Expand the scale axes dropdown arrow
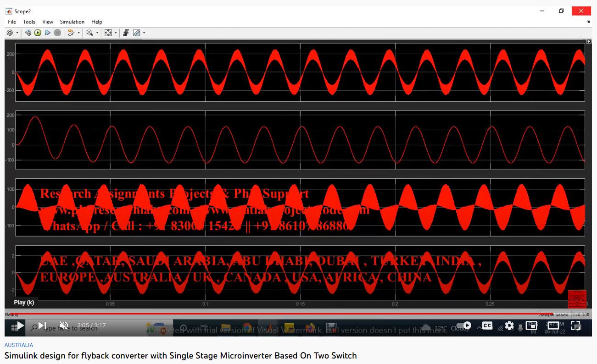 pos(115,33)
